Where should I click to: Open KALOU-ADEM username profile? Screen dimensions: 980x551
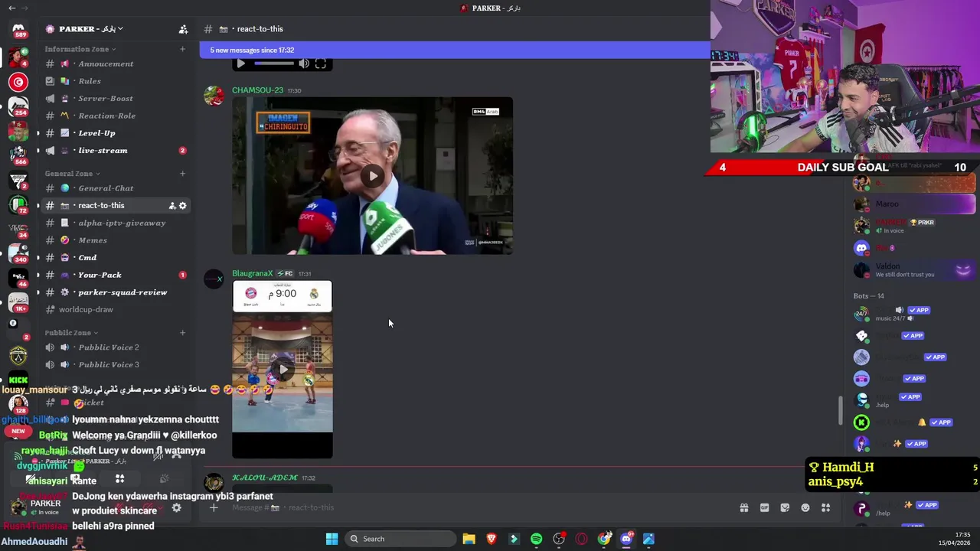point(265,478)
